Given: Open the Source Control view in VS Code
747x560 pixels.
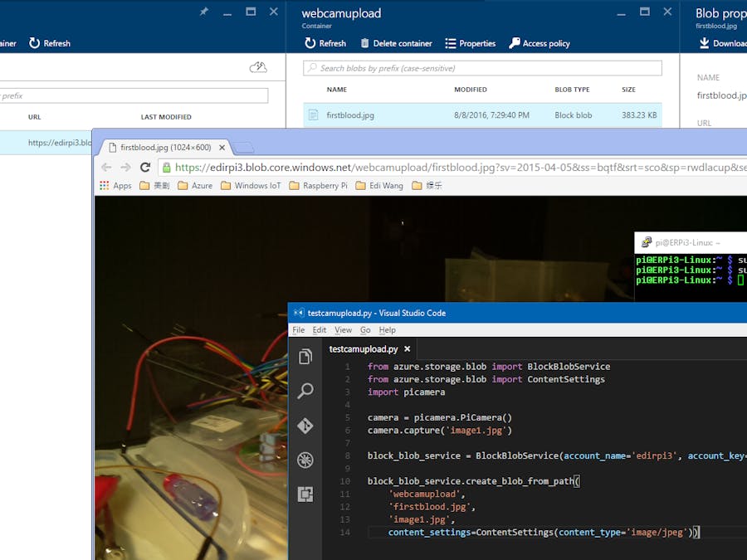Looking at the screenshot, I should click(305, 426).
